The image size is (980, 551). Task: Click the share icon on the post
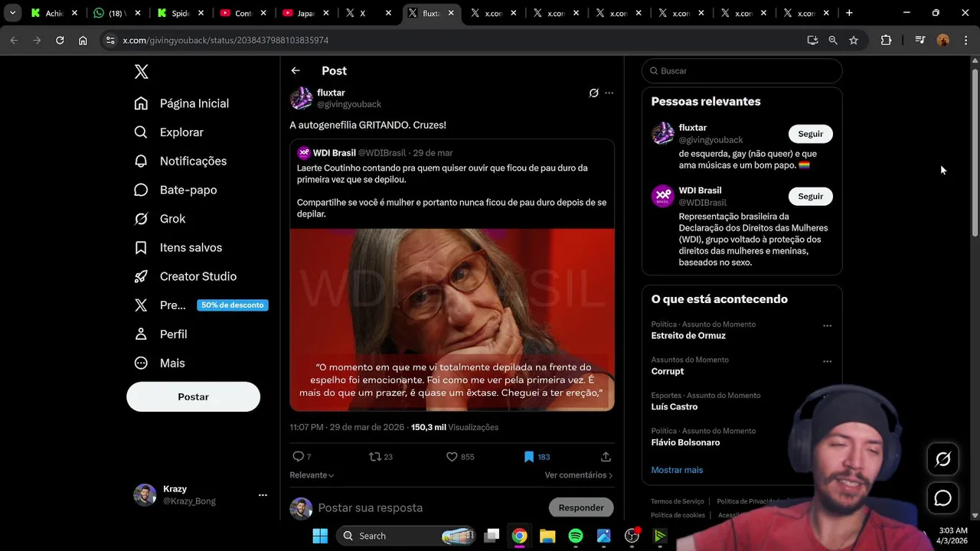(x=606, y=457)
